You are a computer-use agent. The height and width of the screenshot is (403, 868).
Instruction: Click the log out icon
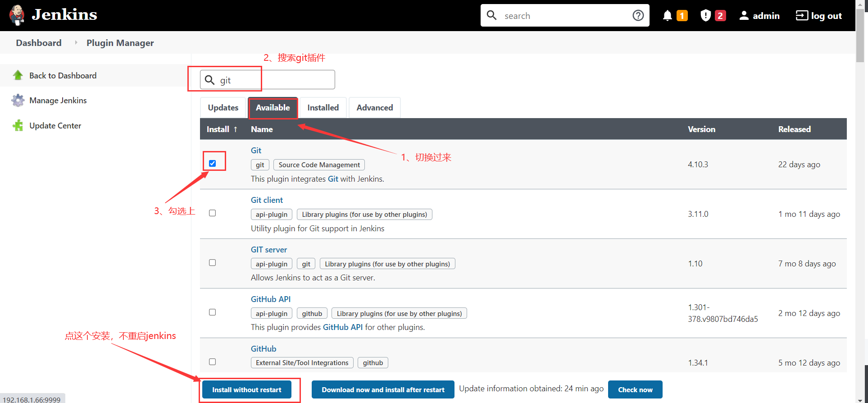[802, 16]
